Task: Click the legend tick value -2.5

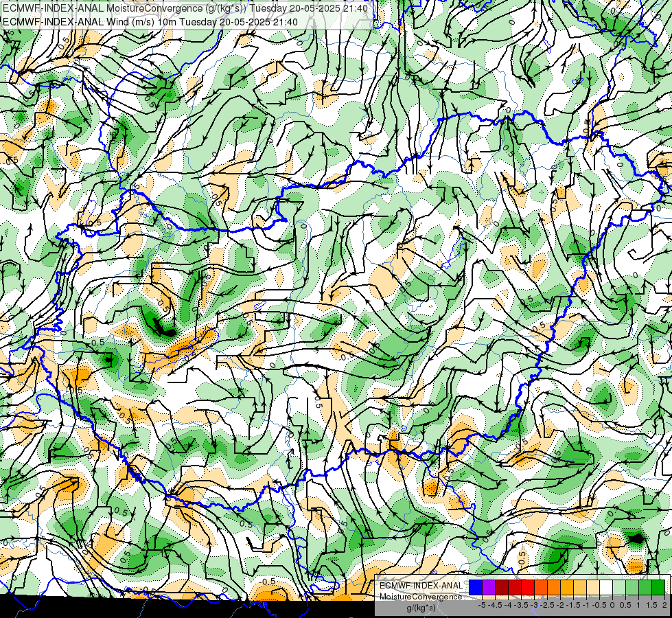Action: 547,605
